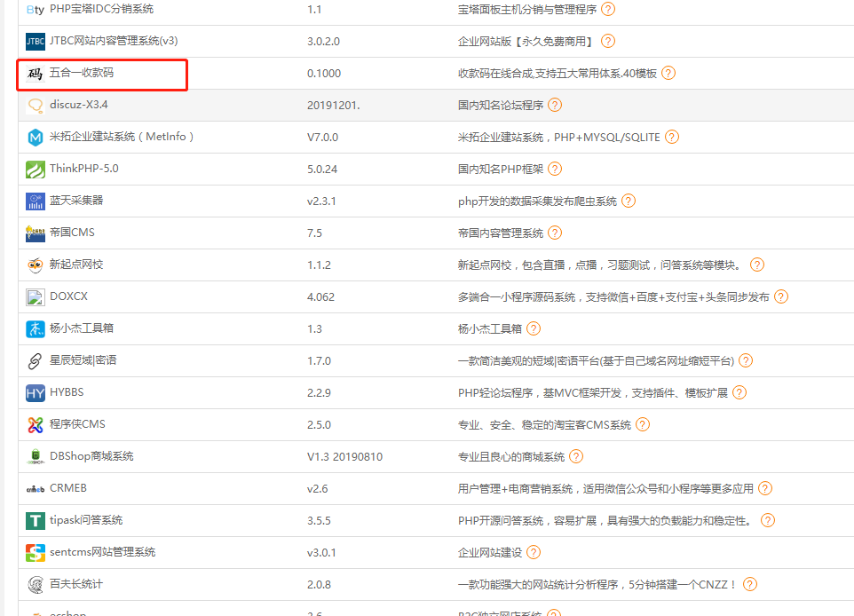Open help icon for PHP轻论坛程序 description
The width and height of the screenshot is (854, 616).
pos(739,392)
